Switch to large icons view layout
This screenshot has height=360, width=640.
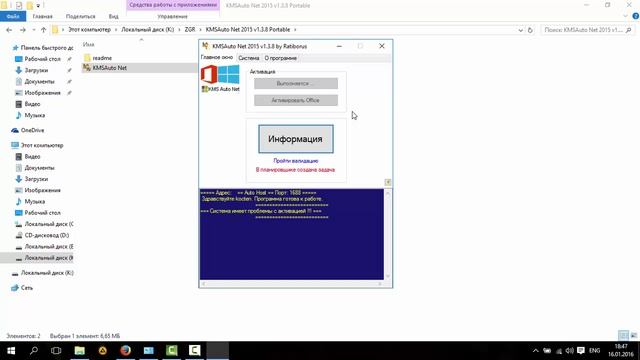[633, 336]
